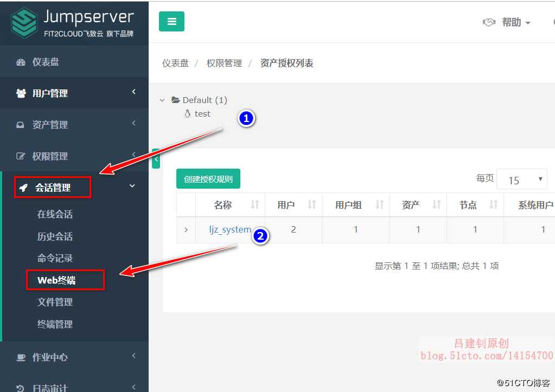Expand the ljz_system row details arrow
The image size is (555, 392).
coord(186,230)
